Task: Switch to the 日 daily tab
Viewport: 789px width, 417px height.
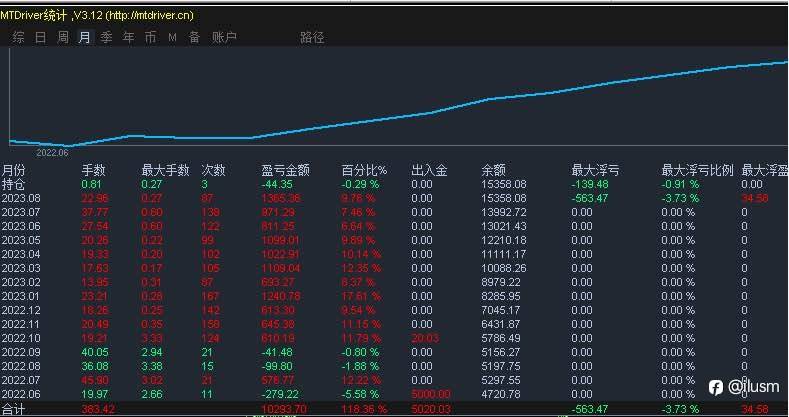Action: [x=40, y=37]
